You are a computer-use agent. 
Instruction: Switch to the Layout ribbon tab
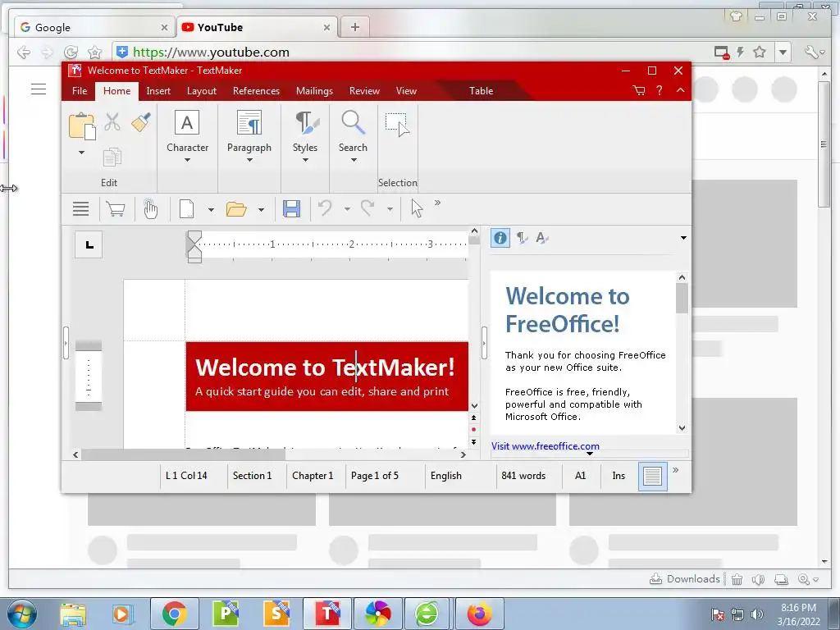[x=202, y=91]
